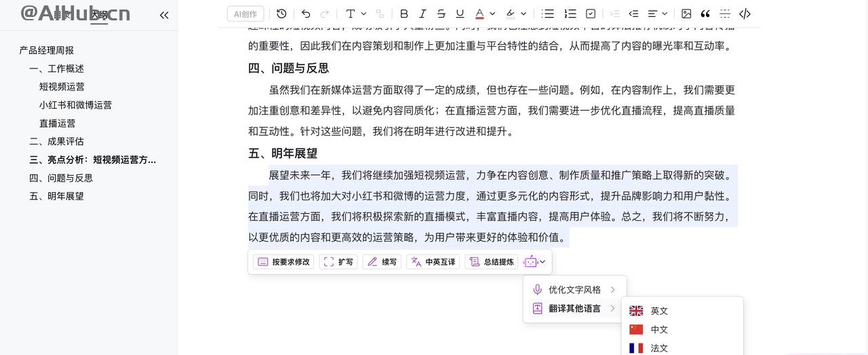868x355 pixels.
Task: Toggle the bulleted list
Action: pos(548,14)
